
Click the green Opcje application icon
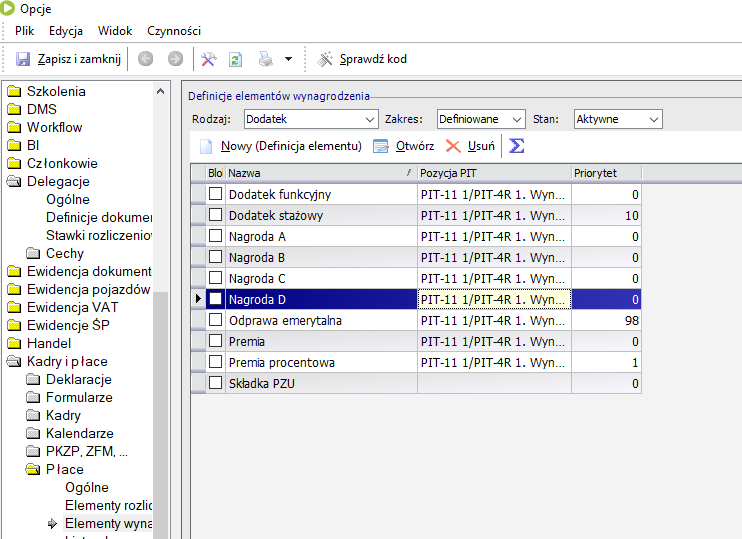click(x=8, y=8)
